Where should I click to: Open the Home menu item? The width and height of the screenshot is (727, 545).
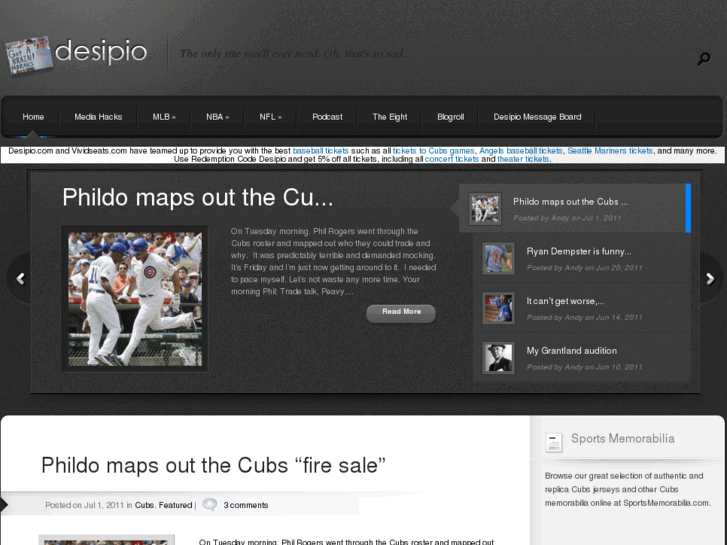click(33, 117)
